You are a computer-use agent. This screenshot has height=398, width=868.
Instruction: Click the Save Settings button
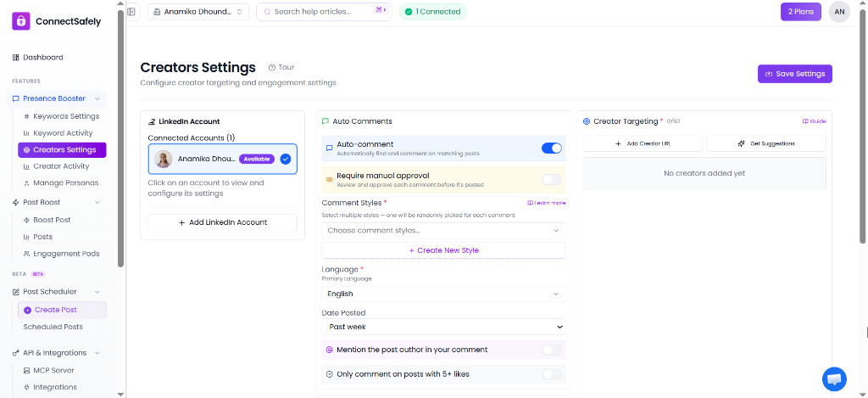795,74
